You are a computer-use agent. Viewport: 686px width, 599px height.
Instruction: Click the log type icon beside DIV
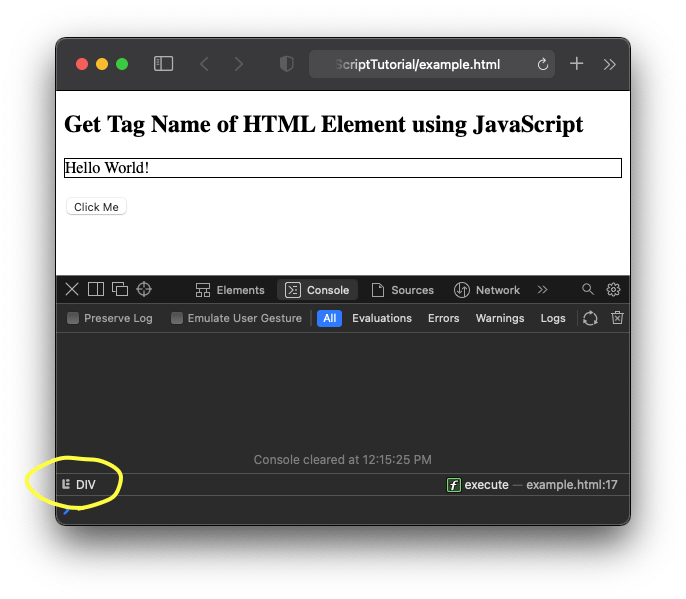point(66,484)
